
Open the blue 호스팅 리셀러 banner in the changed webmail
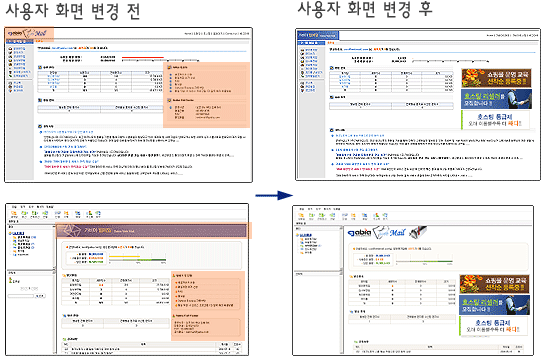pyautogui.click(x=496, y=99)
